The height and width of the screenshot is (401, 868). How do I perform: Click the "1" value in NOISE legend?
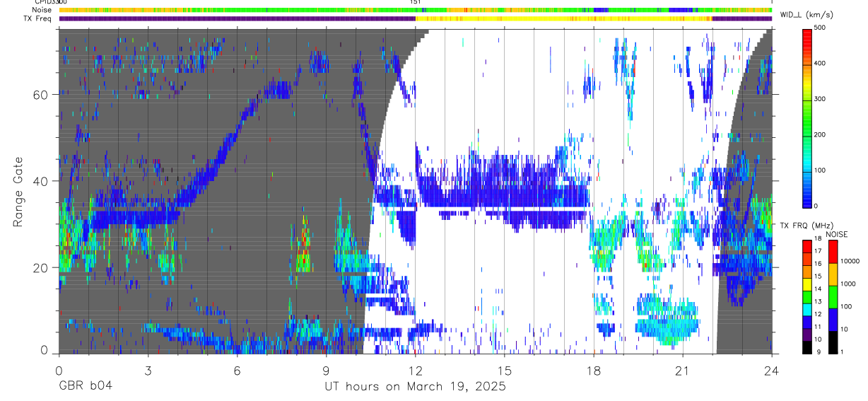tap(843, 352)
